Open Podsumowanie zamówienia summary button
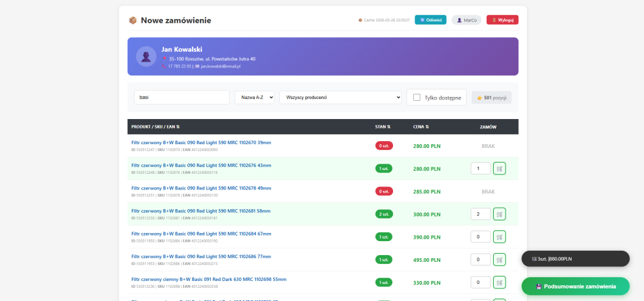Screen dimensions: 644x301 point(575,286)
